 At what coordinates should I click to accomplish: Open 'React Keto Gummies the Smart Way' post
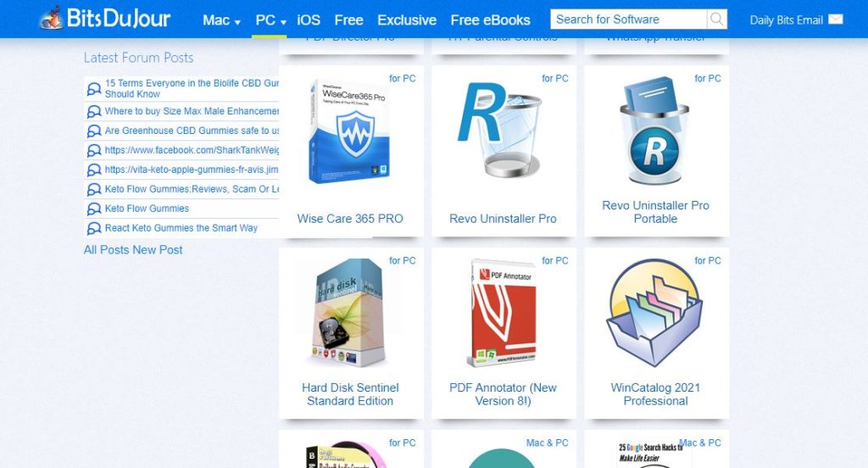[181, 228]
